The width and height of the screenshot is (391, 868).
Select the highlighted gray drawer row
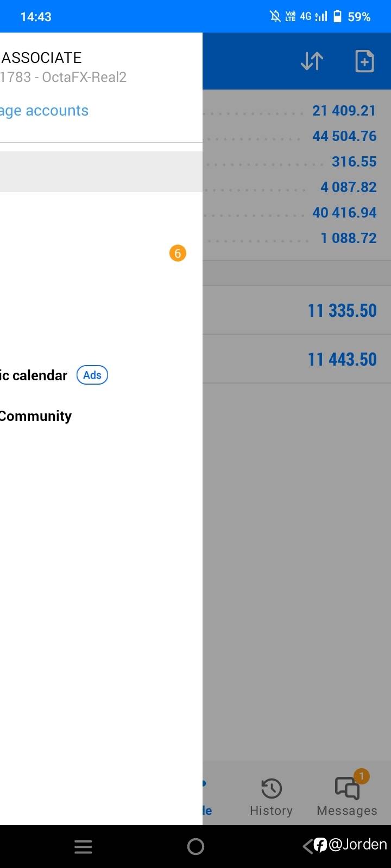pyautogui.click(x=101, y=171)
